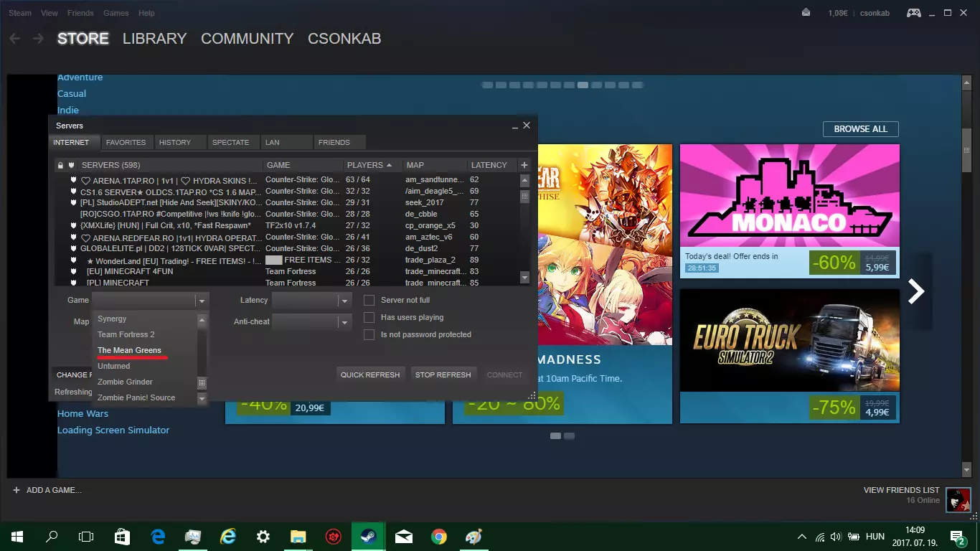Select Unturned in the game list

[x=114, y=366]
